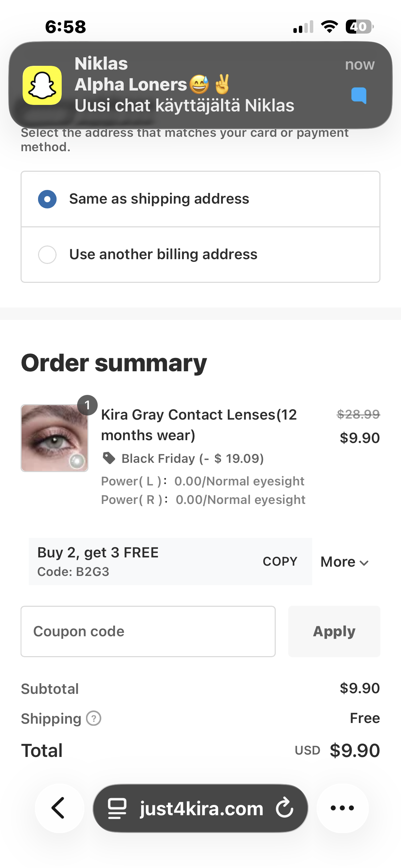Tap the page reader icon in address bar
401x868 pixels.
pyautogui.click(x=117, y=808)
